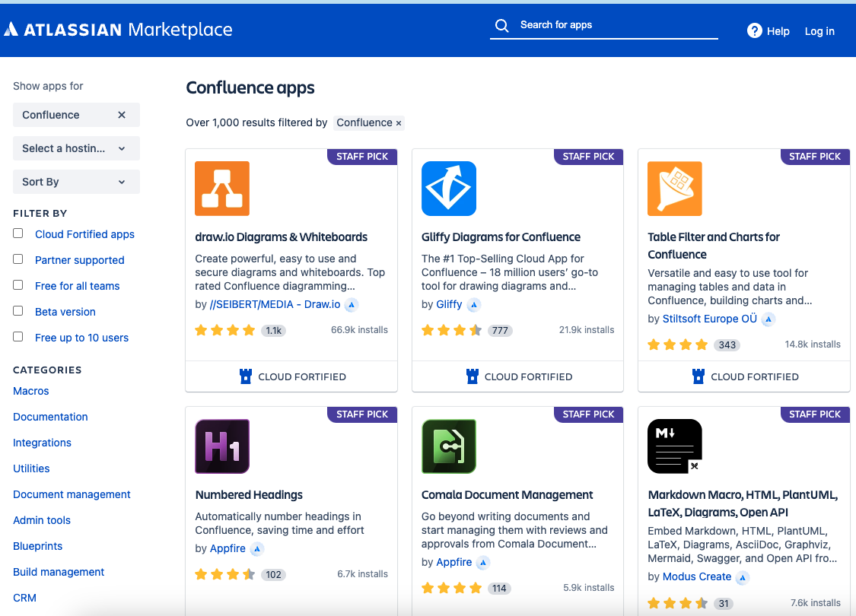The height and width of the screenshot is (616, 856).
Task: Select the Utilities category
Action: point(31,468)
